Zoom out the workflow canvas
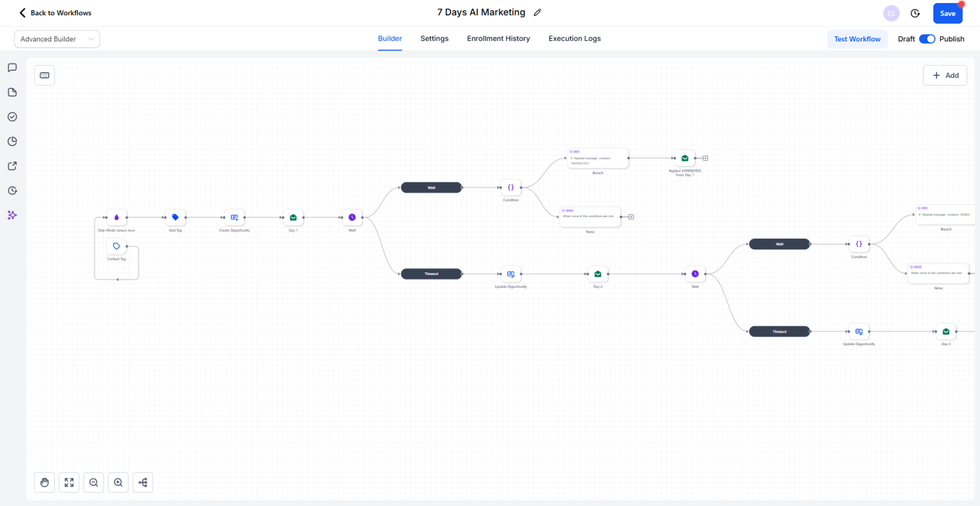Viewport: 980px width, 506px height. (x=94, y=482)
